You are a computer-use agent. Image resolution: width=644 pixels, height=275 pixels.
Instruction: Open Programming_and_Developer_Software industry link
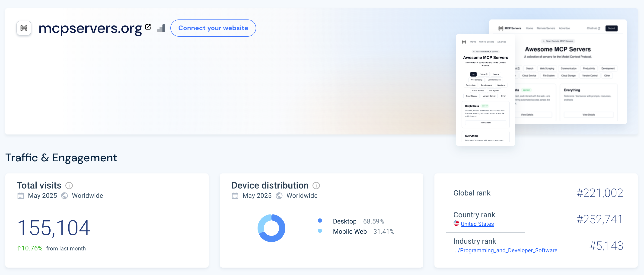coord(505,250)
